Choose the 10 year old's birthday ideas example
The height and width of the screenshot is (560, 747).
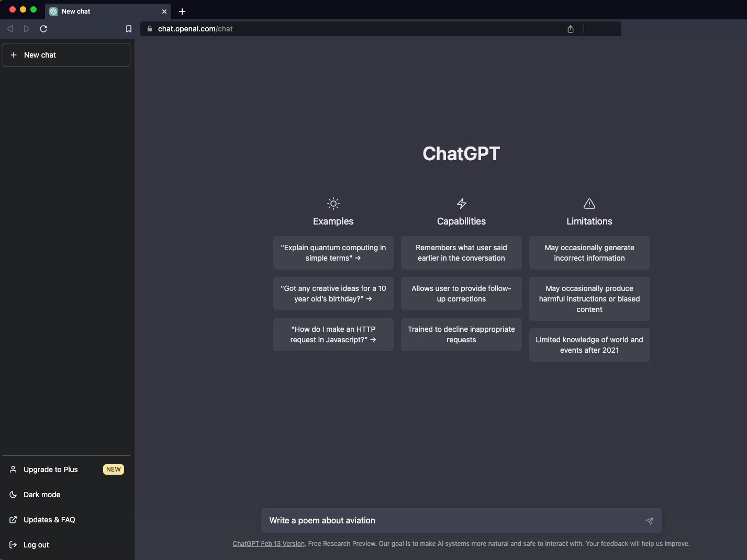coord(333,294)
